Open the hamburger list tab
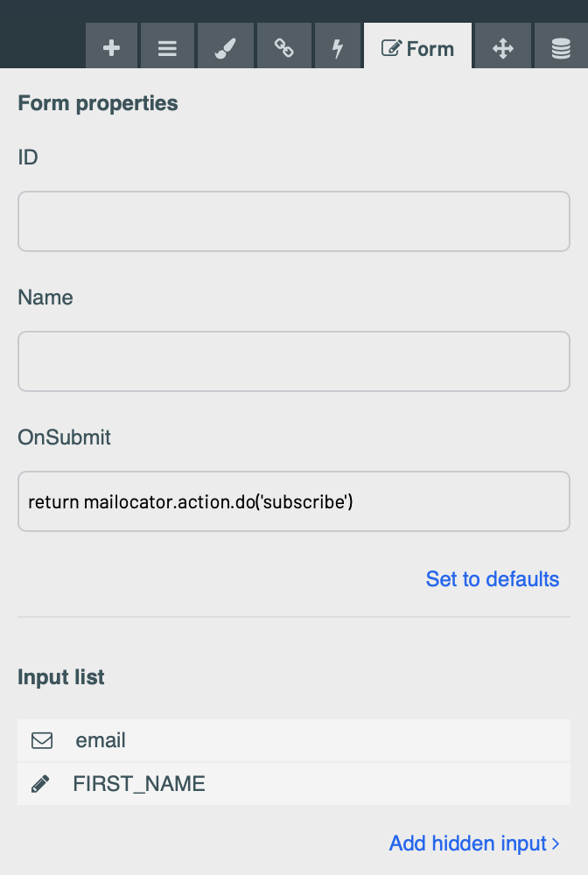This screenshot has width=588, height=875. coord(167,47)
